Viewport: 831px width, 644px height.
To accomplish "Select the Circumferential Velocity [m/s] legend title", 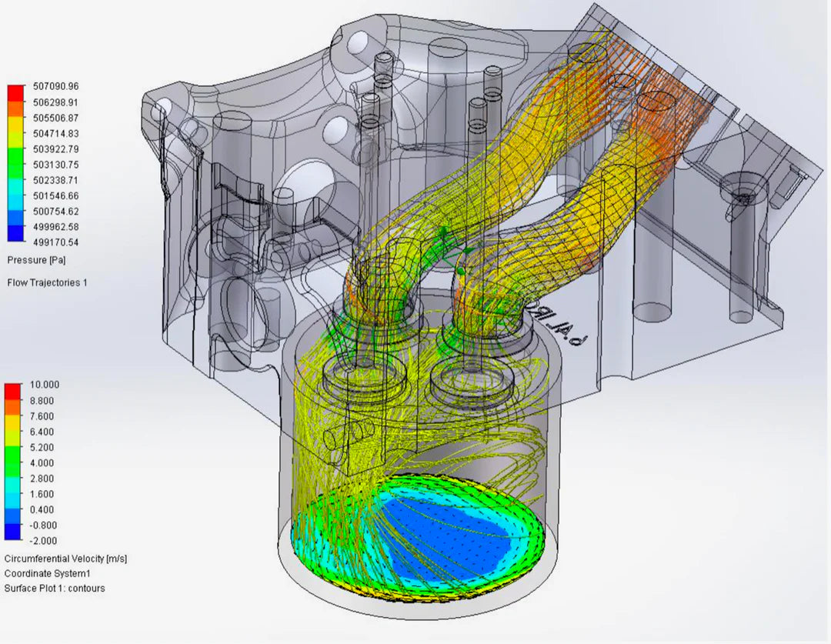I will coord(65,559).
